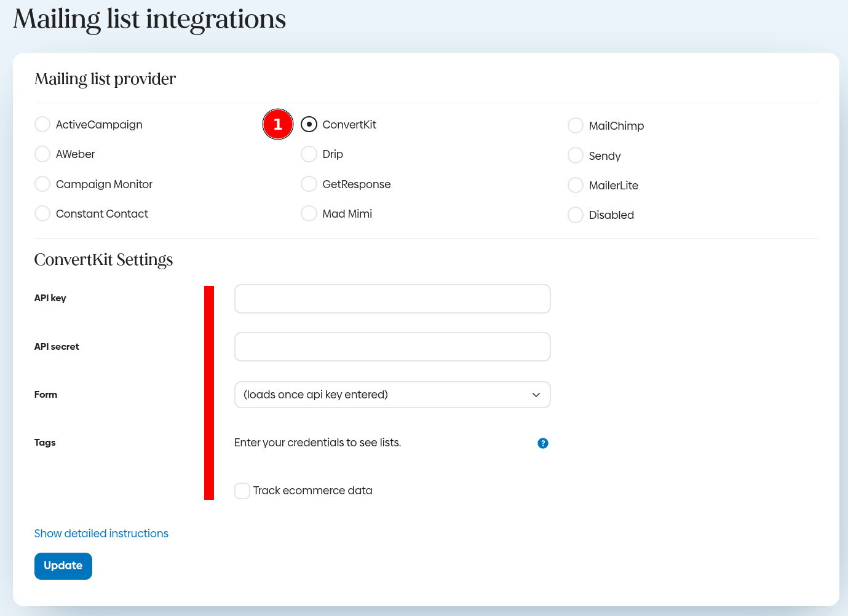
Task: Select the ActiveCampaign provider option
Action: [42, 124]
